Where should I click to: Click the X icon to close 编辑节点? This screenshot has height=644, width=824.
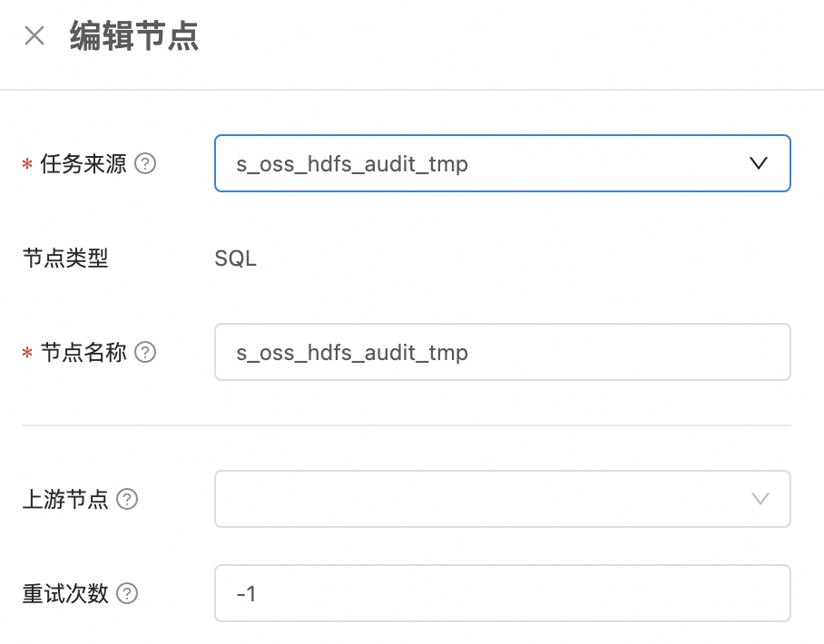(33, 34)
